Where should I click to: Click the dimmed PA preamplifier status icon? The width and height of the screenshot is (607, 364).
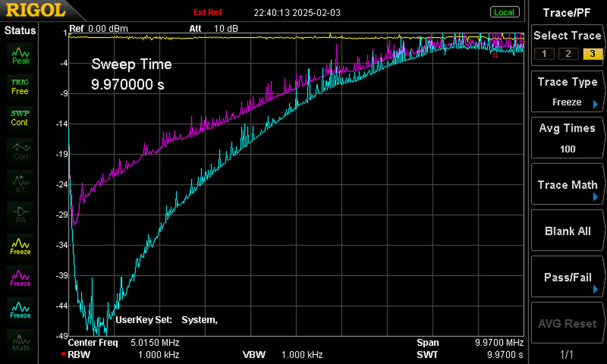pyautogui.click(x=21, y=215)
